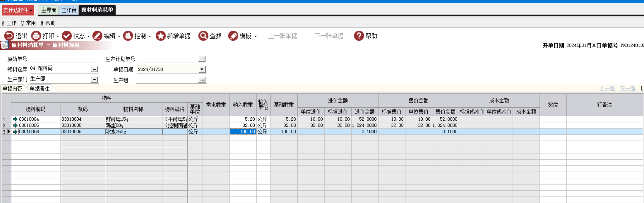Image resolution: width=644 pixels, height=203 pixels.
Task: Switch to the 单据备注 tab
Action: (40, 88)
